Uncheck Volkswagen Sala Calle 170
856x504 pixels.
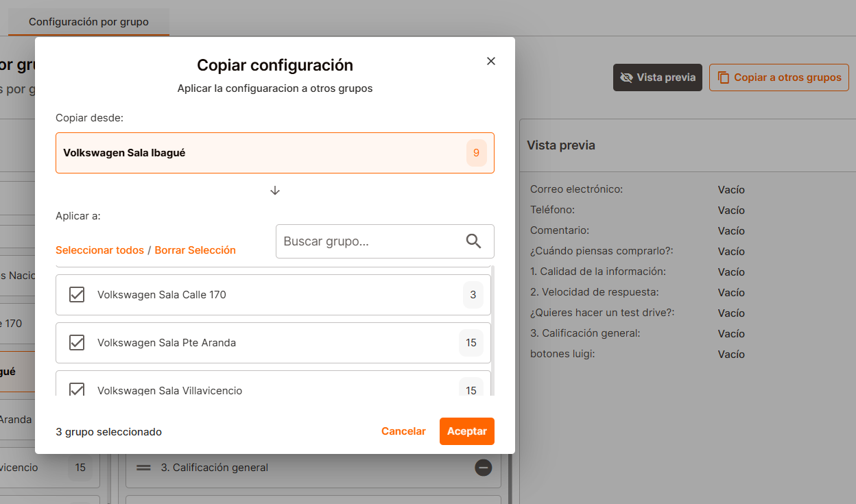tap(77, 295)
